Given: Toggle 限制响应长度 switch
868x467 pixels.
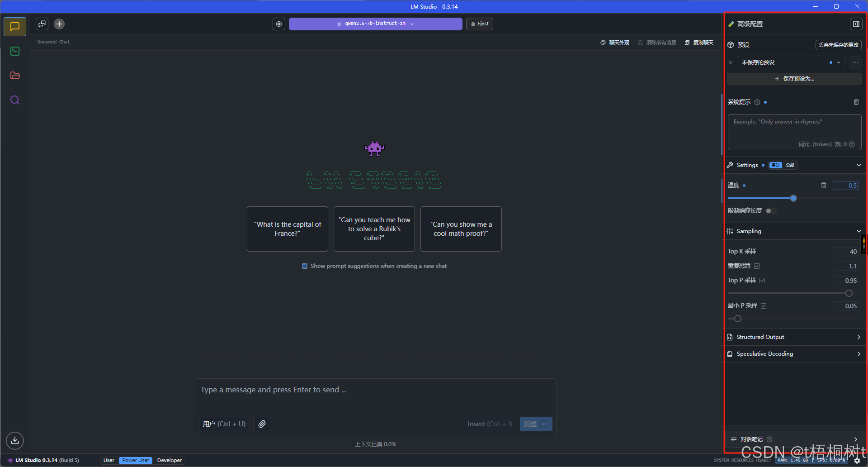Looking at the screenshot, I should (771, 211).
